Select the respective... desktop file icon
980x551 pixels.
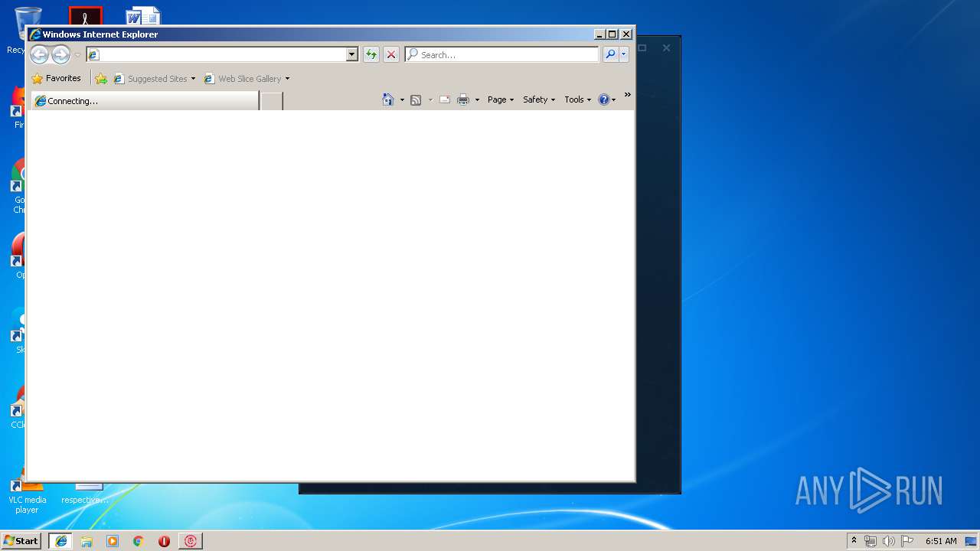tap(85, 494)
